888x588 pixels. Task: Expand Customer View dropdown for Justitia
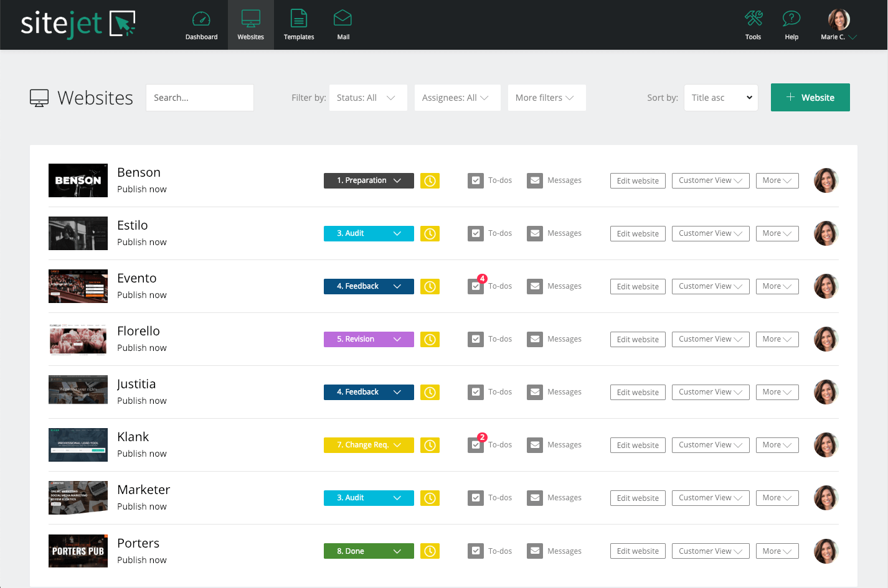[x=710, y=393]
